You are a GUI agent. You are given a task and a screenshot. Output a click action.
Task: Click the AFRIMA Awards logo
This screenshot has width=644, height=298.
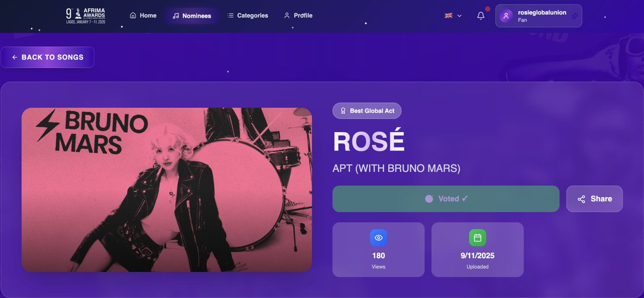[x=85, y=16]
